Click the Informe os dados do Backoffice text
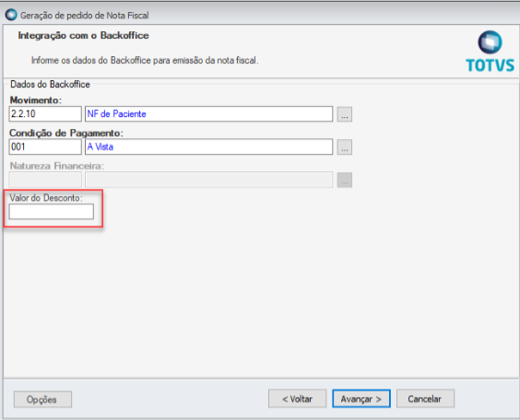The width and height of the screenshot is (520, 420). 145,60
